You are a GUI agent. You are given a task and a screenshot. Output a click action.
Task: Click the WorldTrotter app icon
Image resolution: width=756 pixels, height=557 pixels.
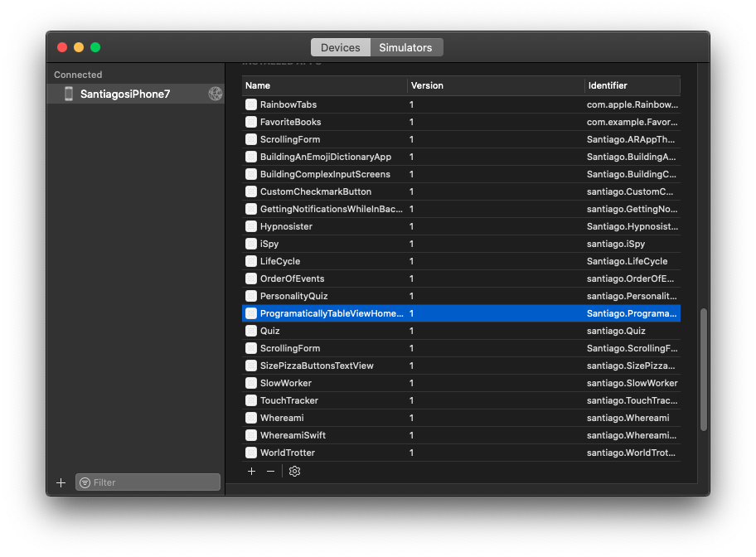point(251,453)
